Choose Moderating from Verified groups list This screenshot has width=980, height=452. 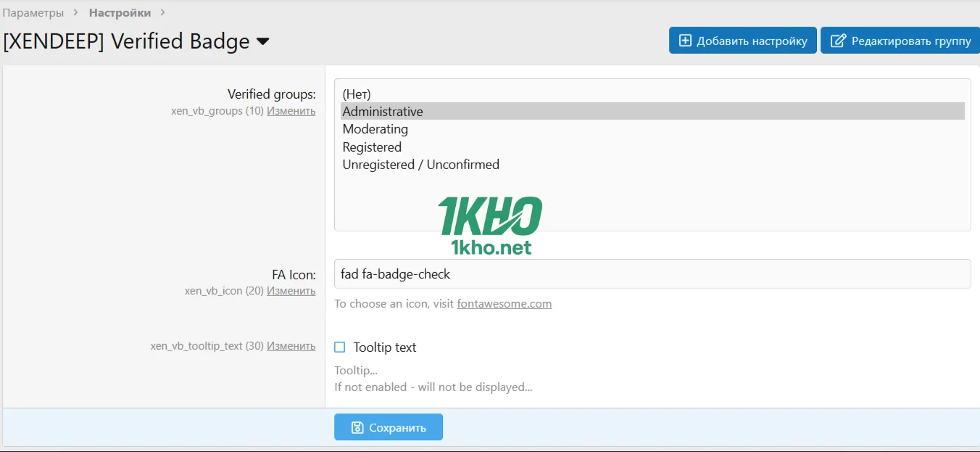375,129
